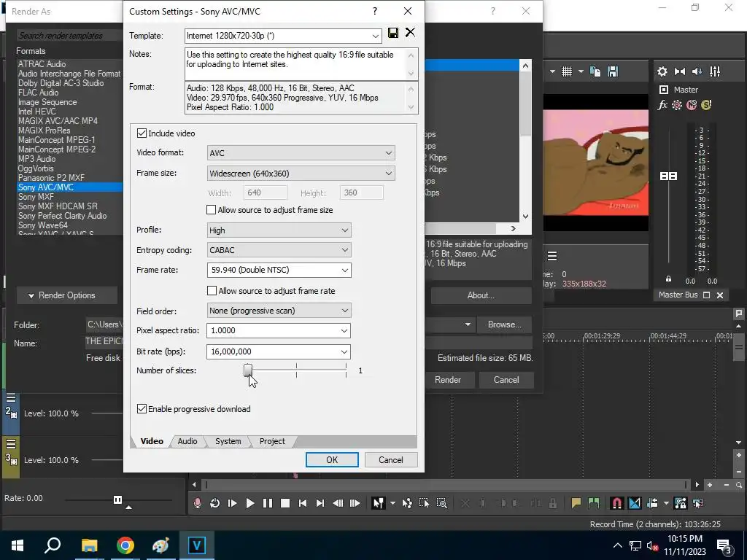Toggle snapping with the magnet icon
Image resolution: width=747 pixels, height=560 pixels.
(616, 503)
